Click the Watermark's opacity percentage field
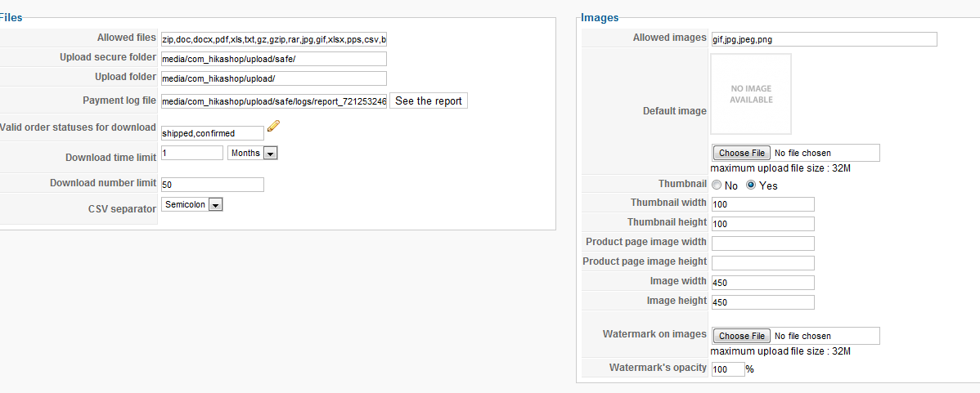 [727, 369]
